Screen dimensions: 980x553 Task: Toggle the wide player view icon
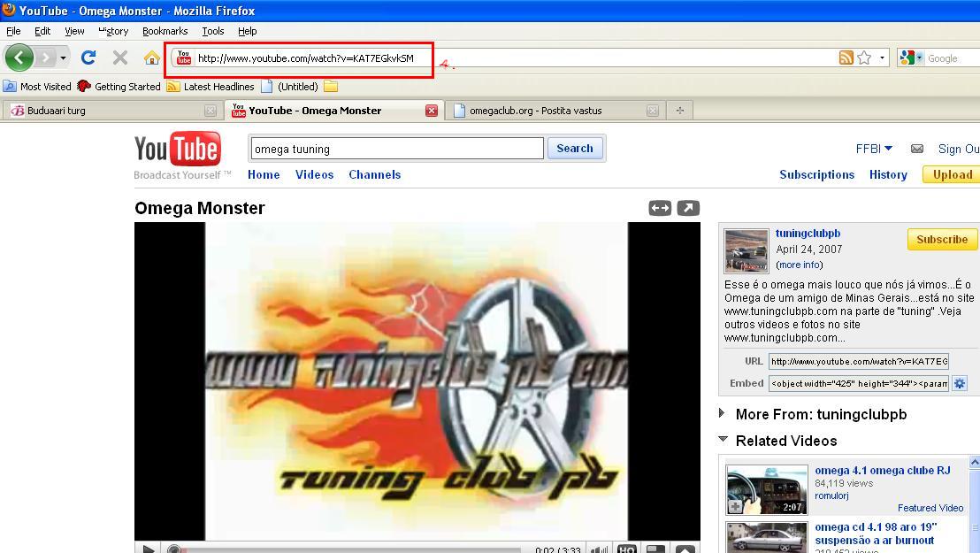(x=660, y=208)
